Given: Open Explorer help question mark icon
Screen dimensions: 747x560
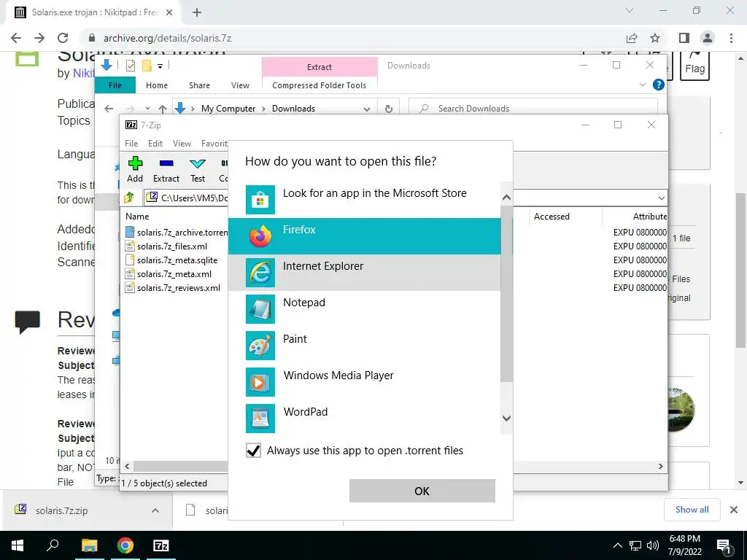Looking at the screenshot, I should tap(659, 85).
